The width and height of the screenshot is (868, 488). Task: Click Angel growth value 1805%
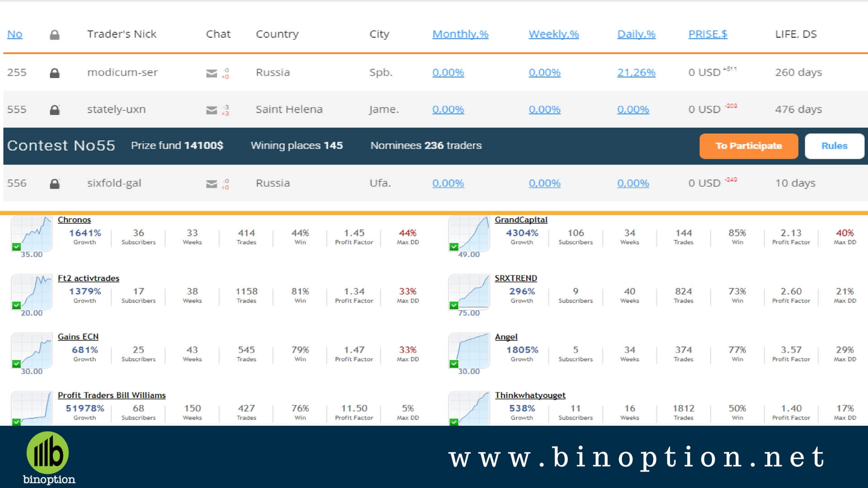pos(522,350)
